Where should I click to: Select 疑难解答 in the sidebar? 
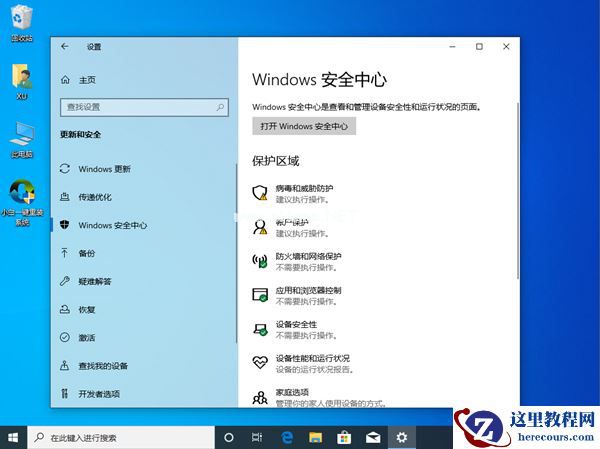95,282
